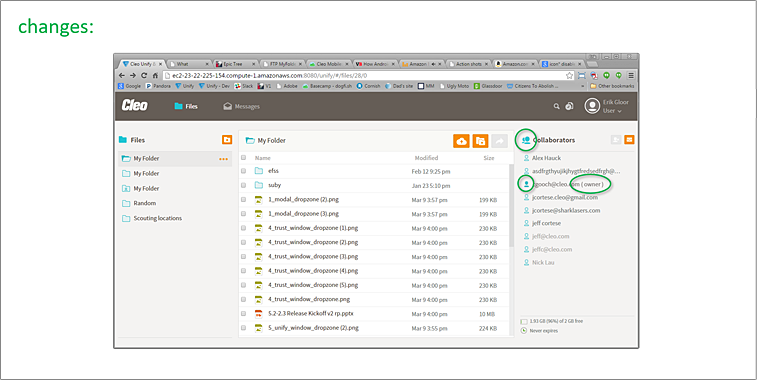Click the Basecamp - dogfish bookmark
Screen dimensions: 757x380
[328, 86]
